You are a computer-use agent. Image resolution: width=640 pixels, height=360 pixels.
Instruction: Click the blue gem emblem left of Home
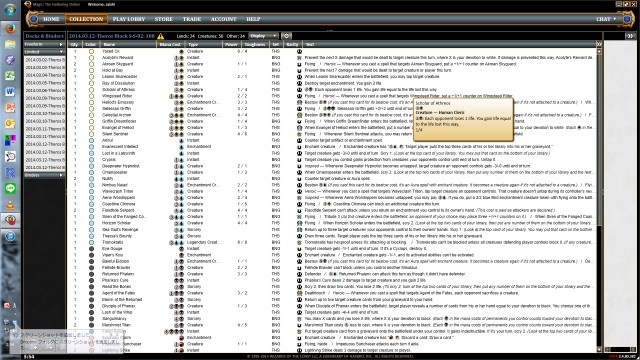[34, 19]
